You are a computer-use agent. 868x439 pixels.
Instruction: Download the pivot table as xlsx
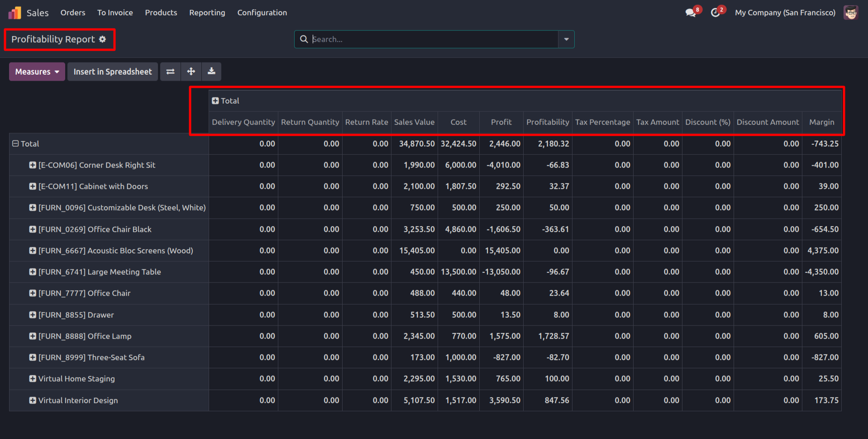click(211, 72)
